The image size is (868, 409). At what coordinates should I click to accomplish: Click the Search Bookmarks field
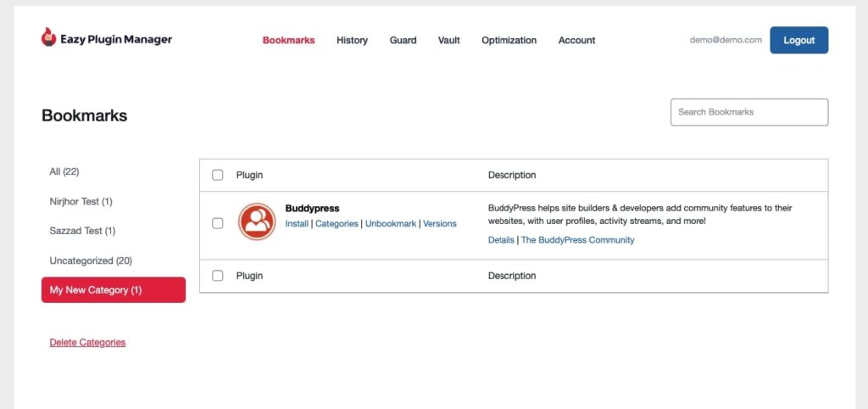tap(749, 112)
